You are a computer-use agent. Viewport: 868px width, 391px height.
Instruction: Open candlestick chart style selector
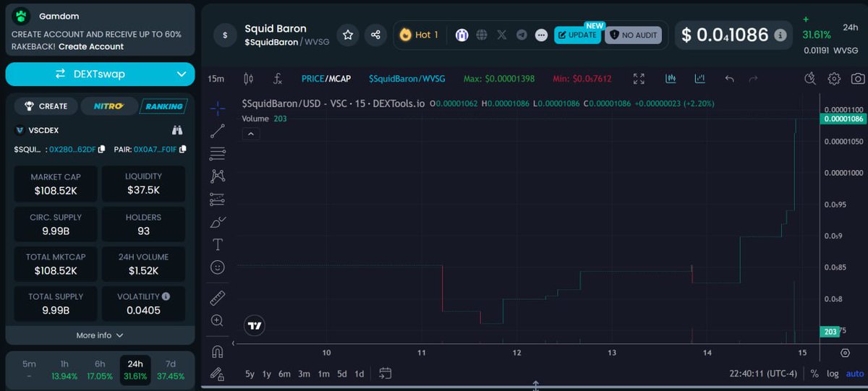(249, 78)
